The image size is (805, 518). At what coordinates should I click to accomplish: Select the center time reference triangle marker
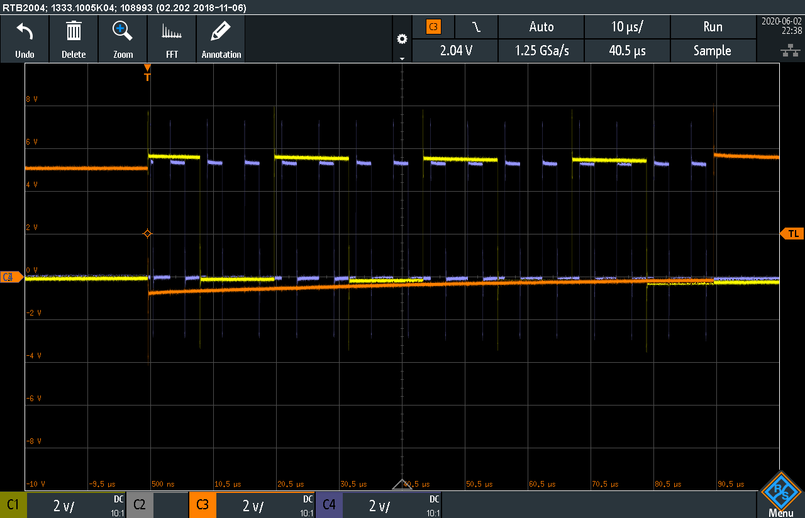tap(402, 485)
